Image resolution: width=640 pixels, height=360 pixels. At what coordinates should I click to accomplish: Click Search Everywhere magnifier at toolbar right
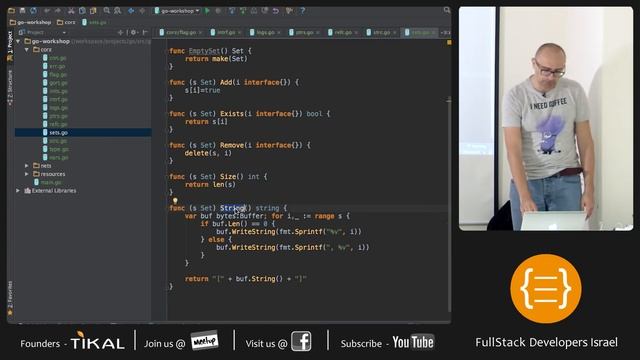[x=447, y=10]
